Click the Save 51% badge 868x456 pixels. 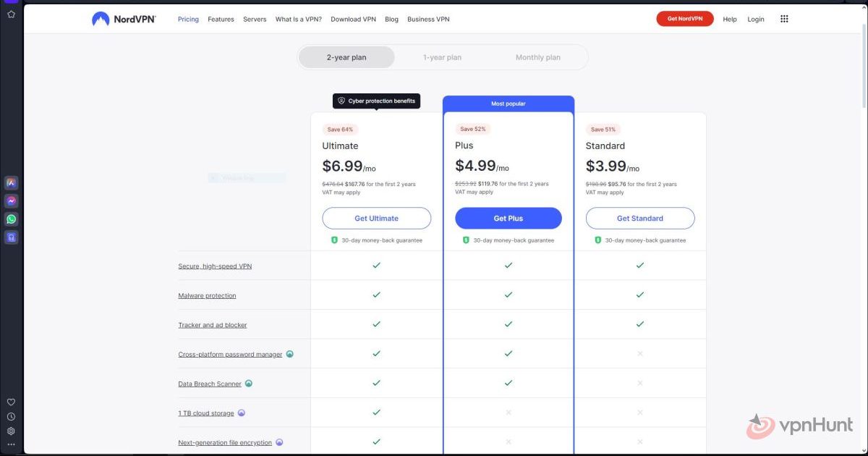pyautogui.click(x=603, y=130)
